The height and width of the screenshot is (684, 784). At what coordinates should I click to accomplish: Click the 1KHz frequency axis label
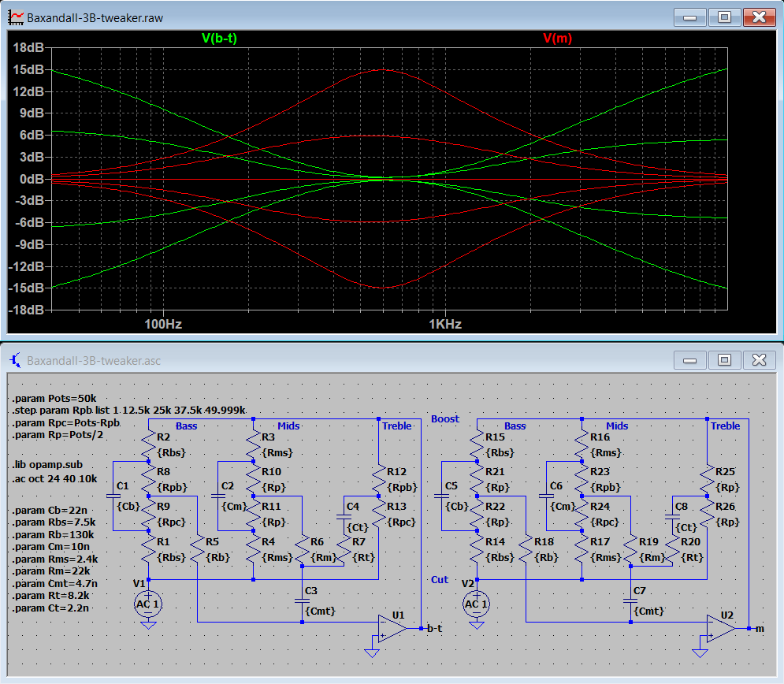(445, 324)
